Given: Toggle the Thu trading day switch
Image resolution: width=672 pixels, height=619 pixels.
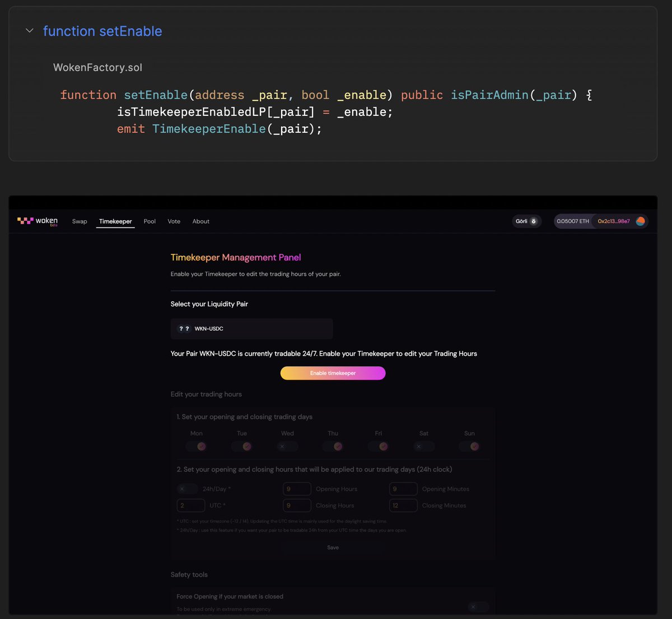Looking at the screenshot, I should point(333,446).
